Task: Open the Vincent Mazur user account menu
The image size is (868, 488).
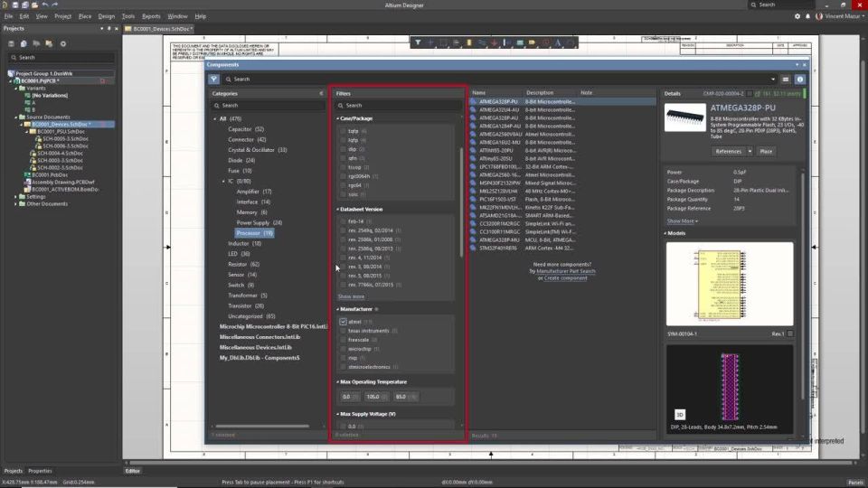Action: [x=839, y=16]
